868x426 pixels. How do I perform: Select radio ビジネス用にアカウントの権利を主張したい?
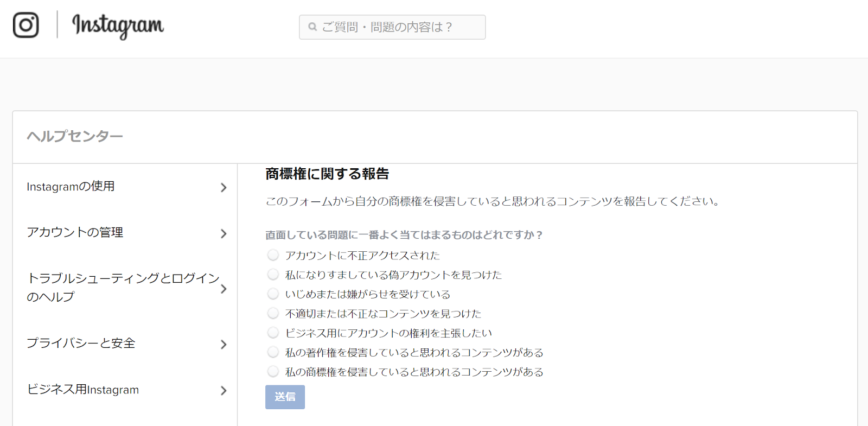[x=273, y=333]
